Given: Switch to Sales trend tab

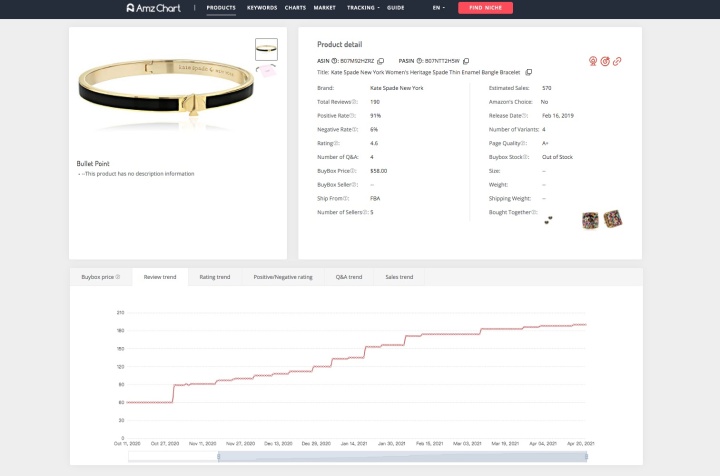Looking at the screenshot, I should (399, 277).
